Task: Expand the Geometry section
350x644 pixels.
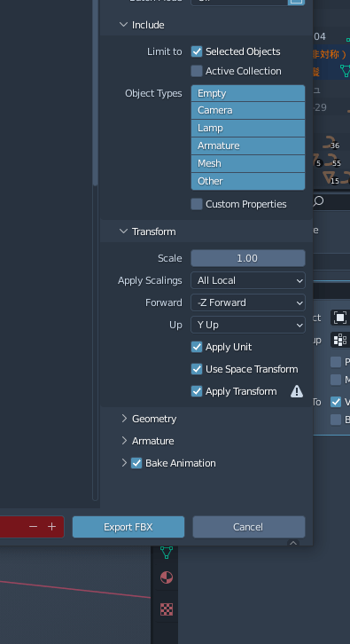Action: [124, 419]
